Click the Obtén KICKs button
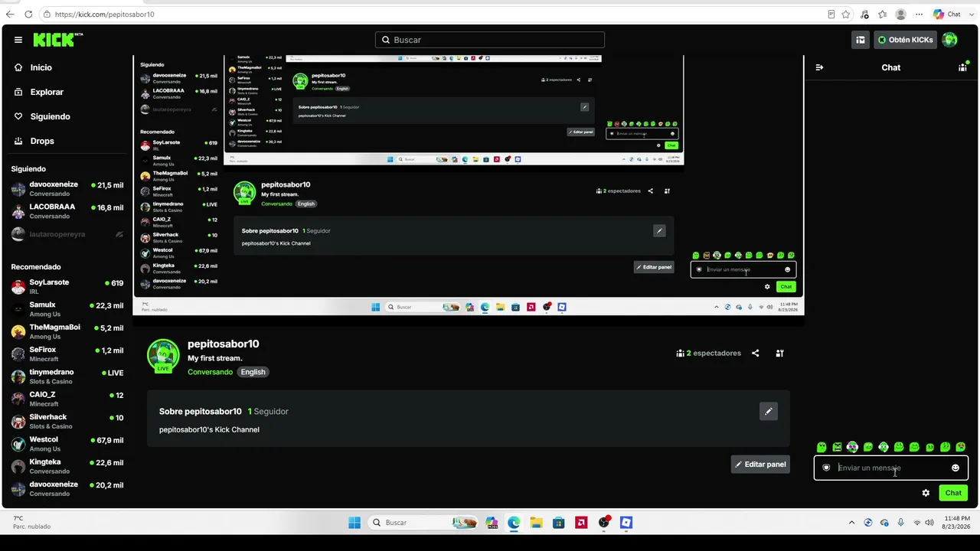This screenshot has width=980, height=551. (905, 40)
